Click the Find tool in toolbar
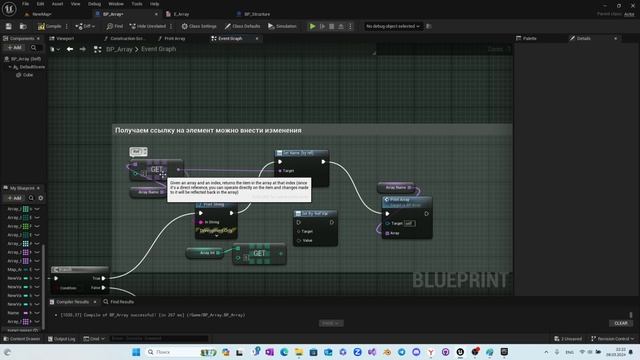 [x=115, y=26]
